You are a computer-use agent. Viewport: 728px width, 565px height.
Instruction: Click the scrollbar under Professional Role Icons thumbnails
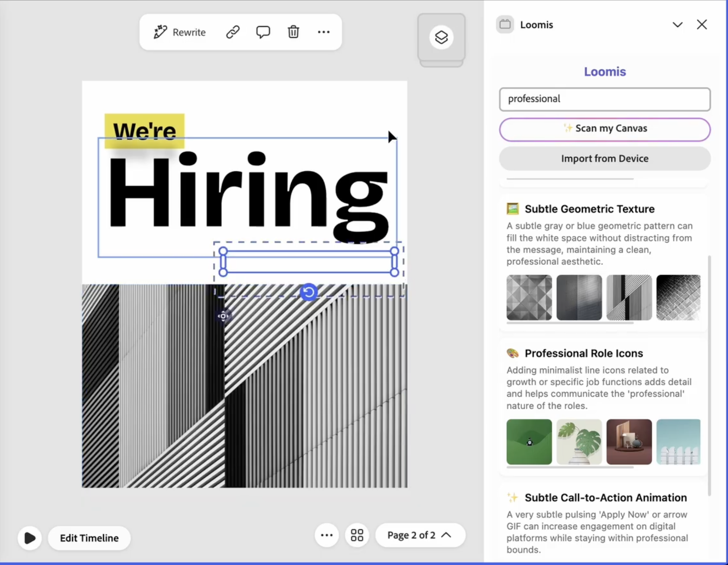[x=570, y=467]
